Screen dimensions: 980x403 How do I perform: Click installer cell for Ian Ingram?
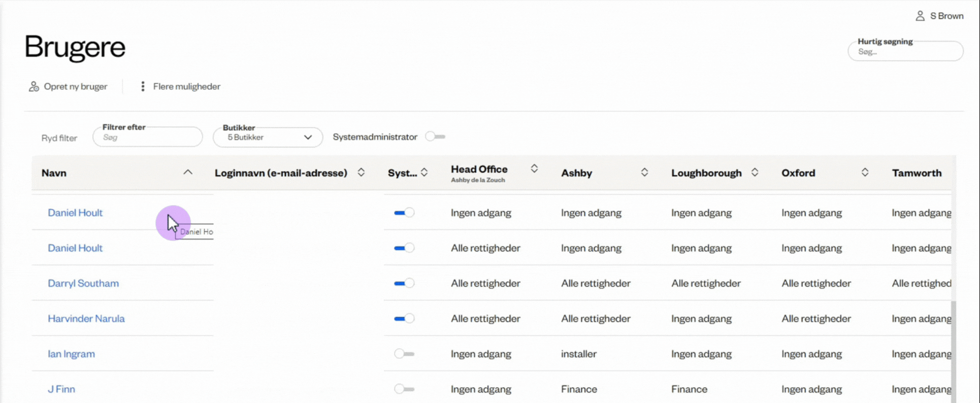(x=579, y=354)
